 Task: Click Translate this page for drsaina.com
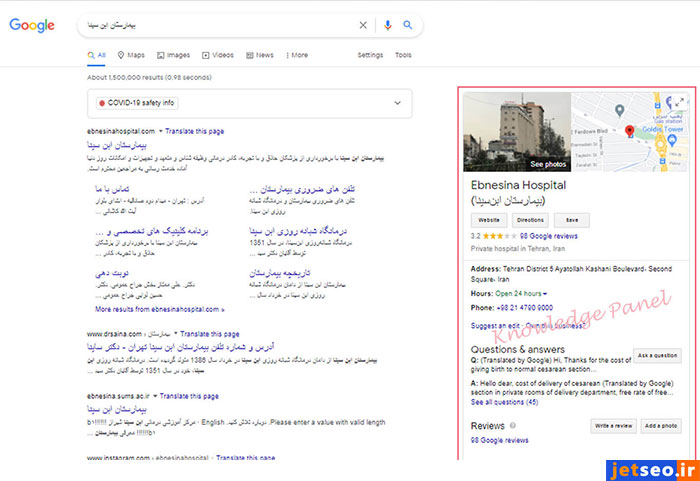(210, 334)
